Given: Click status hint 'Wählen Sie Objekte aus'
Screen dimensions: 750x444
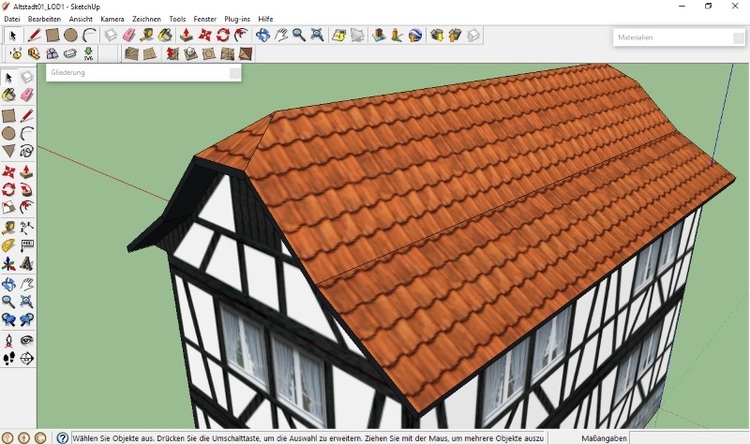Looking at the screenshot, I should coord(113,438).
